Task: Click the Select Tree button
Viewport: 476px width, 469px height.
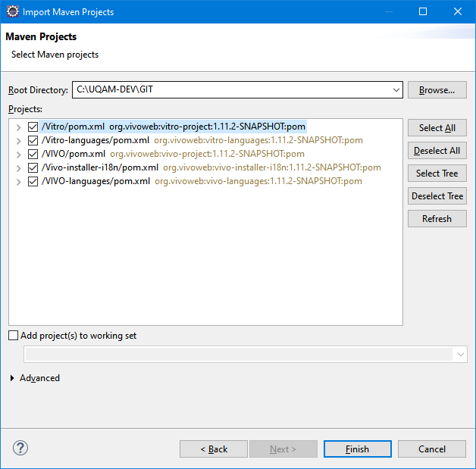Action: tap(437, 174)
